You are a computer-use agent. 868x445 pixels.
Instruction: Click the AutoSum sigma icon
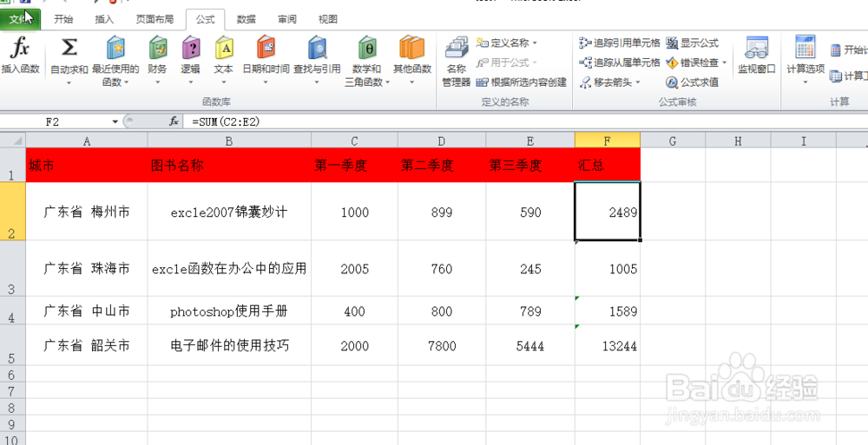point(69,48)
